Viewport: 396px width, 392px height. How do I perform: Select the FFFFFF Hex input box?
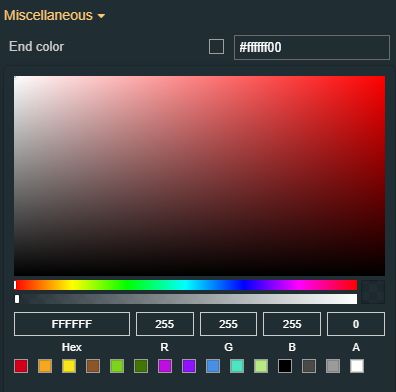72,324
